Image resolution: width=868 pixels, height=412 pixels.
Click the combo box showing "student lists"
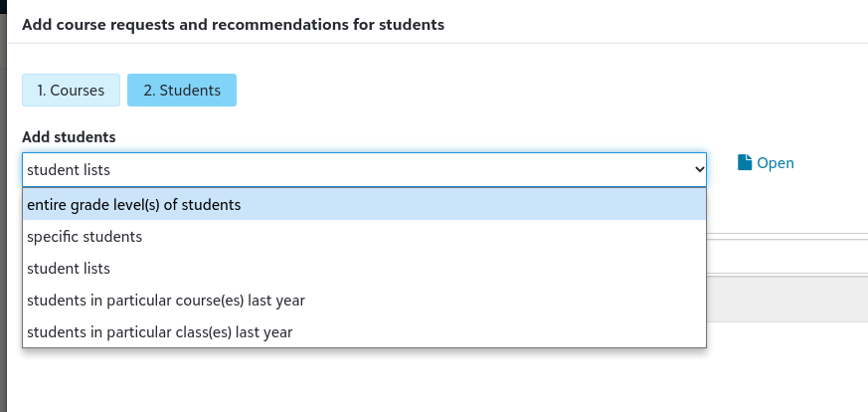(358, 170)
